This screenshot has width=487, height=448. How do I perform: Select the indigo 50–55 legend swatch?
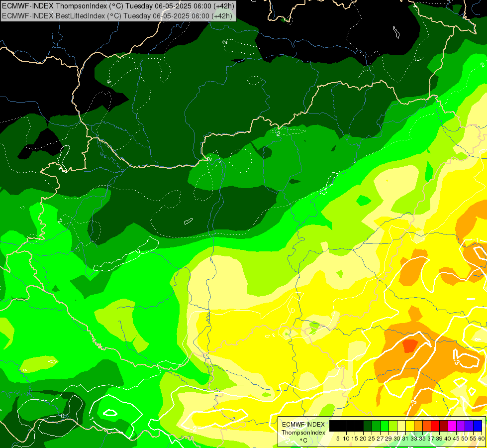point(469,426)
